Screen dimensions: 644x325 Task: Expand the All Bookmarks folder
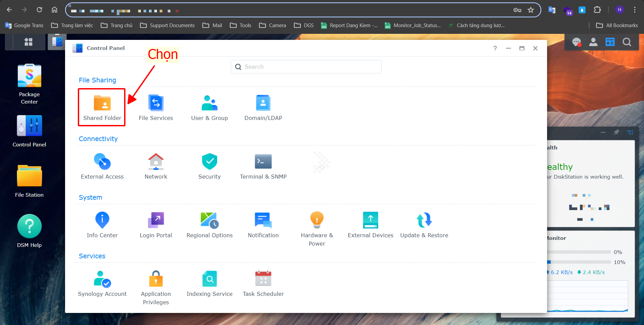[617, 25]
